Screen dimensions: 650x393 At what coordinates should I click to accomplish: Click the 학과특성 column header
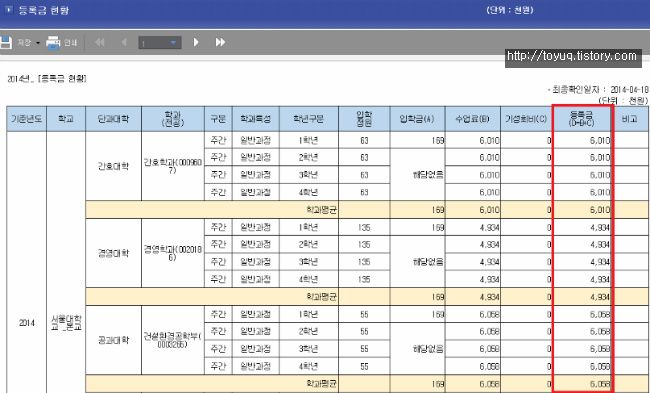pos(256,119)
